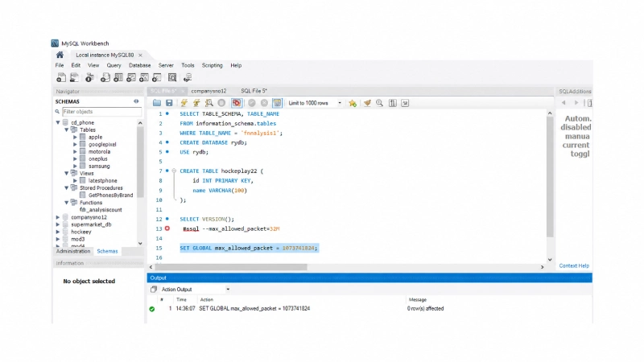Viewport: 644px width, 362px height.
Task: Click the editor horizontal scrollbar thumb
Action: click(x=231, y=267)
